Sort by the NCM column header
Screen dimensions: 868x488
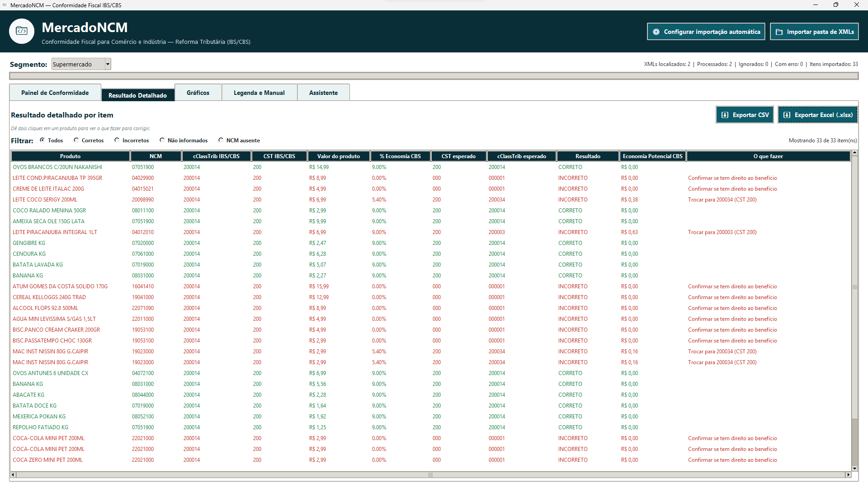[156, 156]
